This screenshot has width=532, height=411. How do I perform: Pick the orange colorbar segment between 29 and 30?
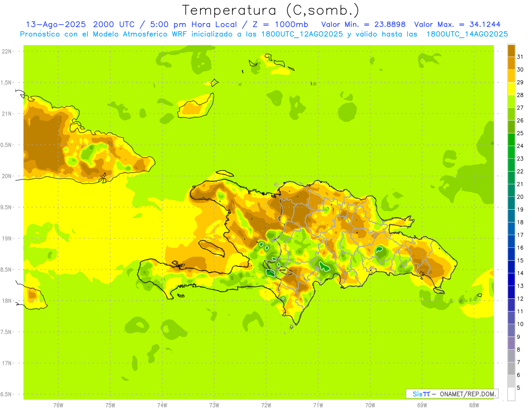click(x=511, y=76)
